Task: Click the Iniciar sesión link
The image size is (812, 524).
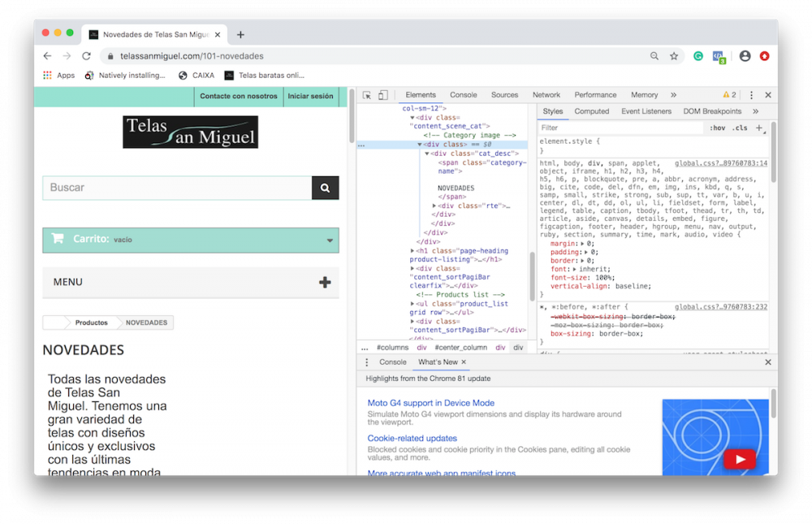Action: pos(311,97)
